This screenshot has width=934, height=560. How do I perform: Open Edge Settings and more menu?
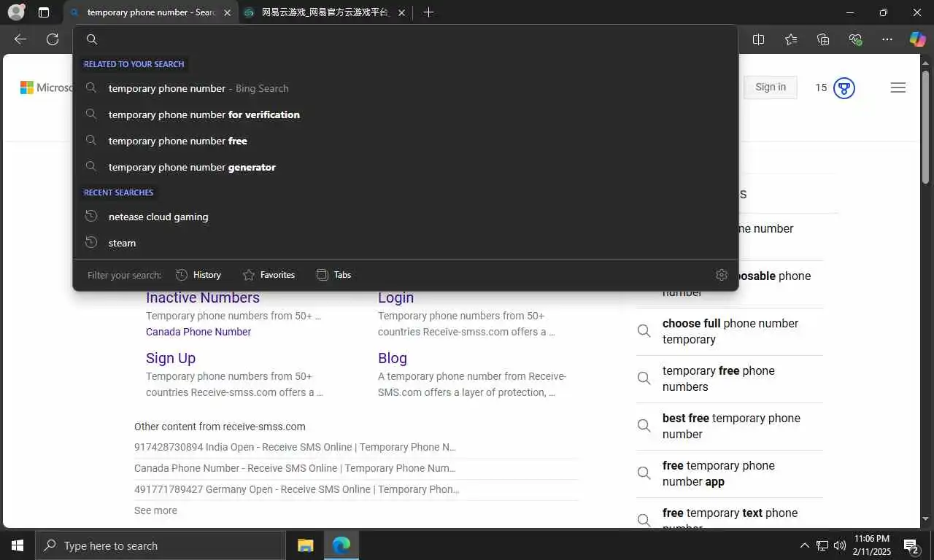pyautogui.click(x=887, y=39)
